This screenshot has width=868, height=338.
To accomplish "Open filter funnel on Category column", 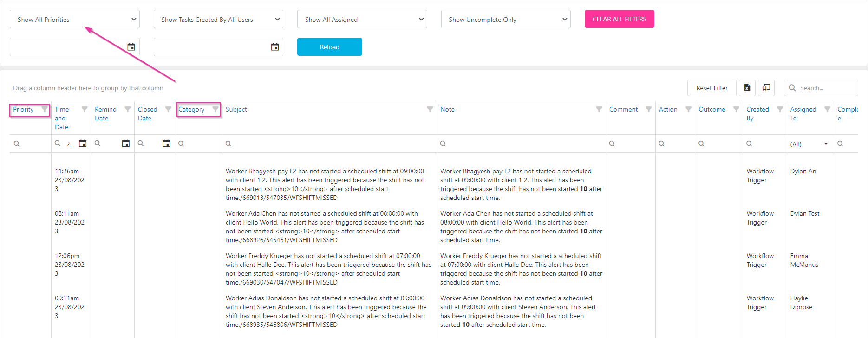I will (215, 109).
